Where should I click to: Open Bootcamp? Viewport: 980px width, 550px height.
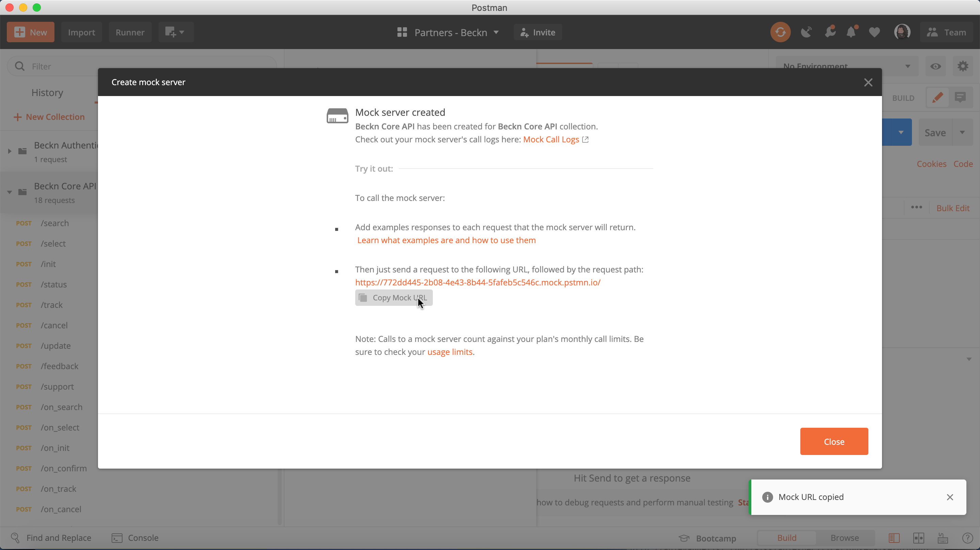[x=708, y=538]
